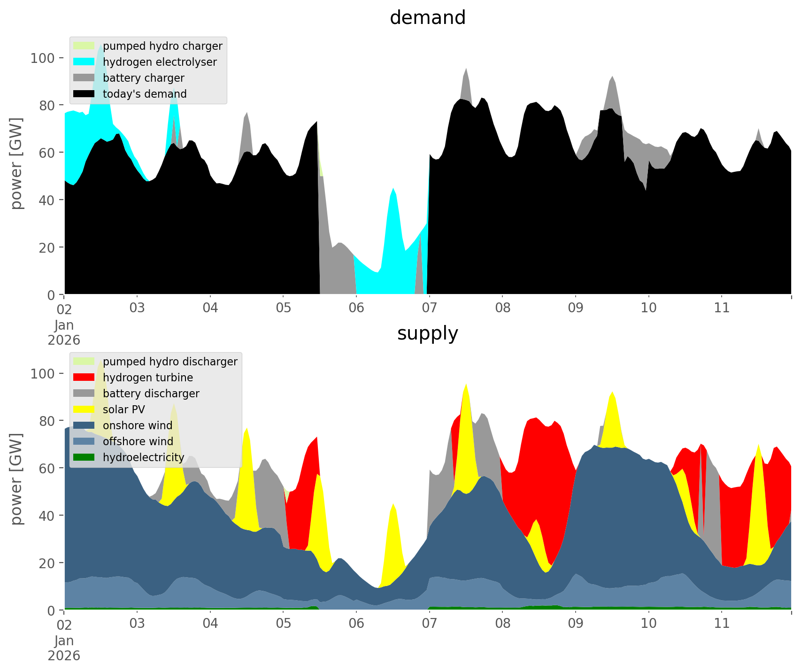This screenshot has height=672, width=801.
Task: Select the demand chart's "power [GW]" axis label
Action: click(x=16, y=163)
